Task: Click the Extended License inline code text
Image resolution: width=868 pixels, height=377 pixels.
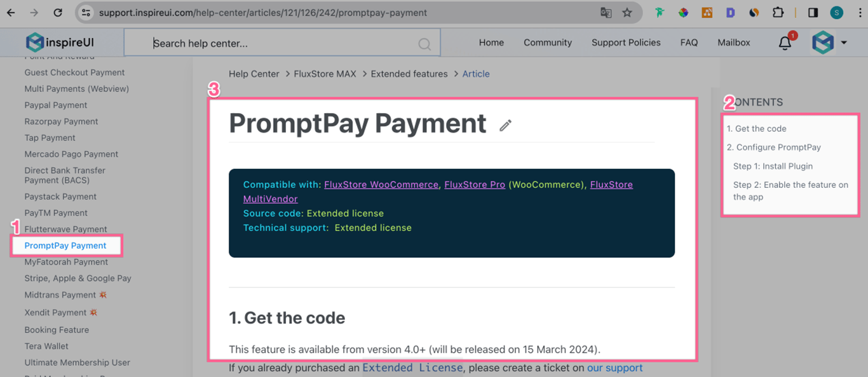Action: [x=412, y=367]
